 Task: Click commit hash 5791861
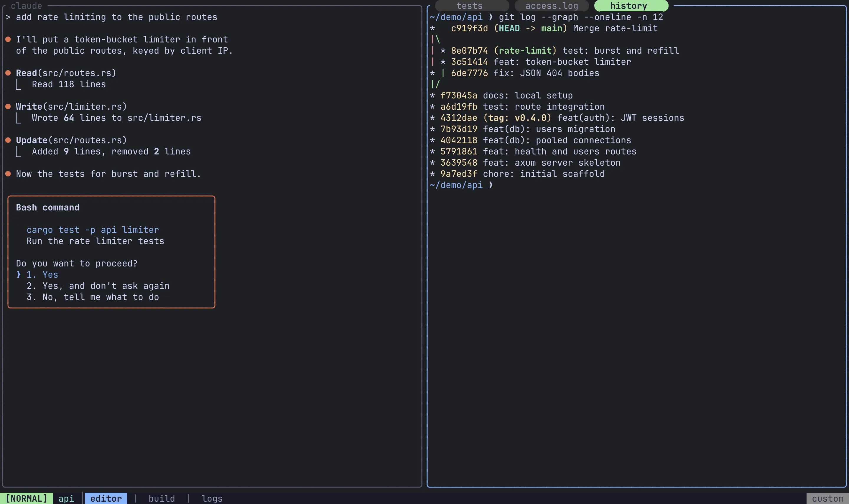coord(459,151)
